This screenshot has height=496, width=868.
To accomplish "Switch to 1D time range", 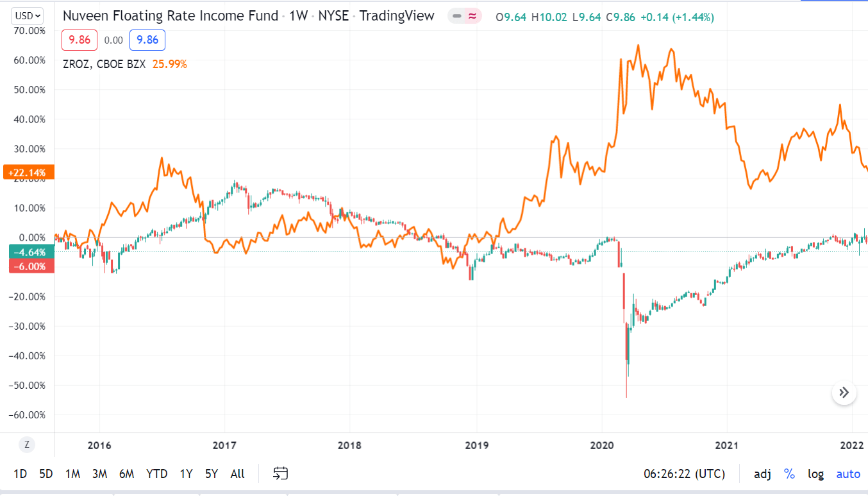I will 20,474.
